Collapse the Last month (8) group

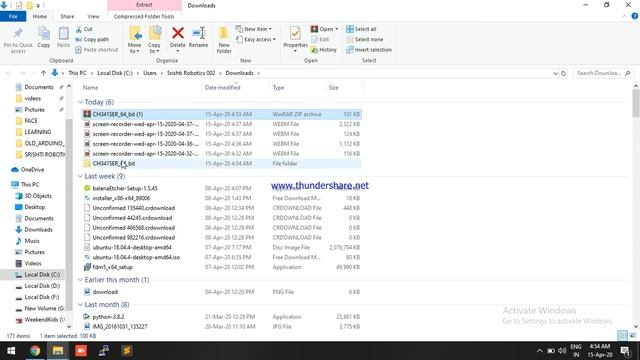point(80,305)
